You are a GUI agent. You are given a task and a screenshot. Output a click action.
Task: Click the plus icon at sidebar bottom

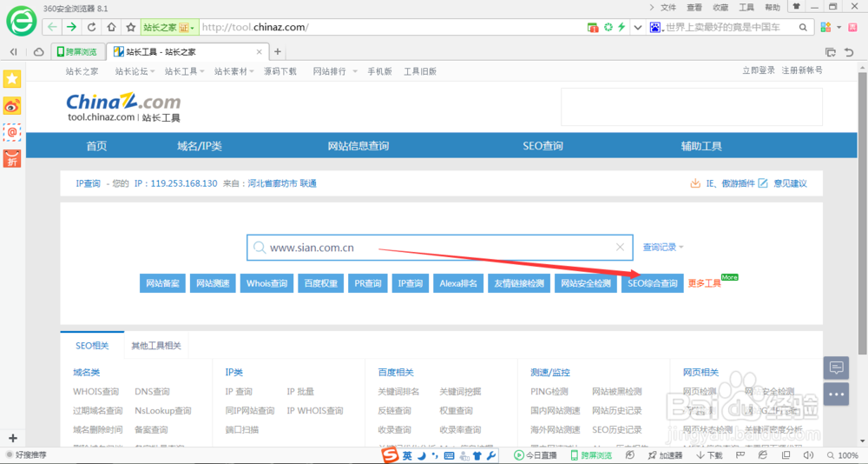tap(13, 438)
